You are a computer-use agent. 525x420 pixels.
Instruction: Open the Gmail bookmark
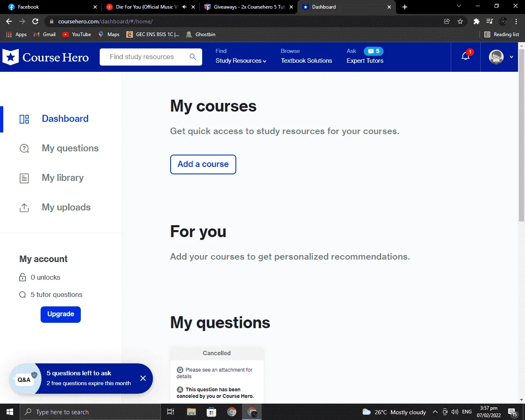[x=45, y=34]
